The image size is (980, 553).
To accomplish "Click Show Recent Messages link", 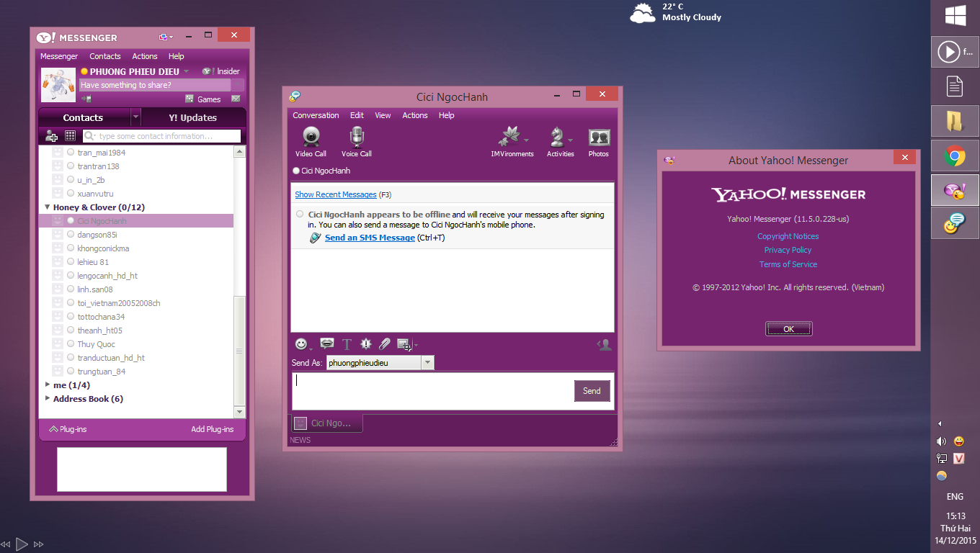I will [x=336, y=194].
